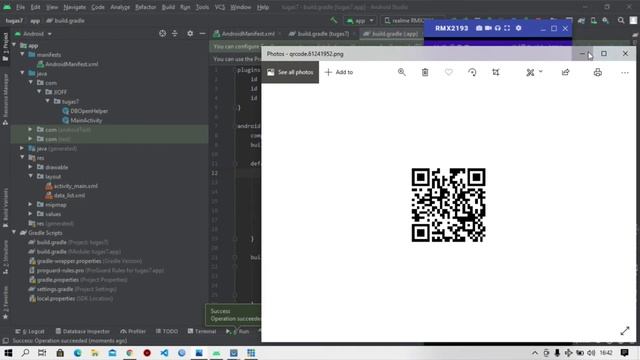The image size is (640, 360).
Task: Click See all photos button
Action: tap(290, 72)
